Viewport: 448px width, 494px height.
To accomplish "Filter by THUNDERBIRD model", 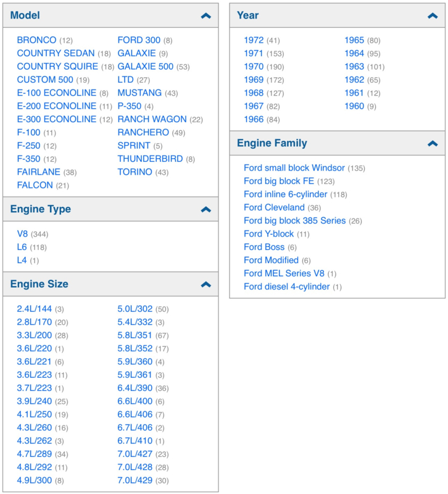I will click(x=150, y=159).
